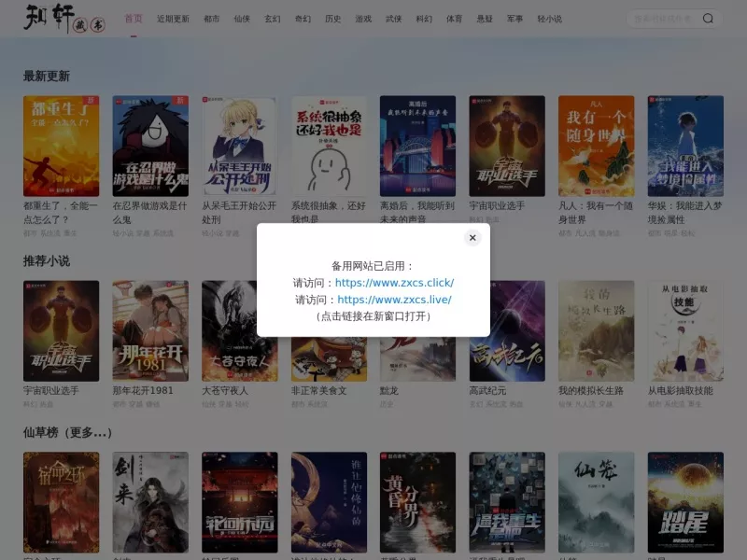Open 我的模拟长生路 book cover

point(597,331)
